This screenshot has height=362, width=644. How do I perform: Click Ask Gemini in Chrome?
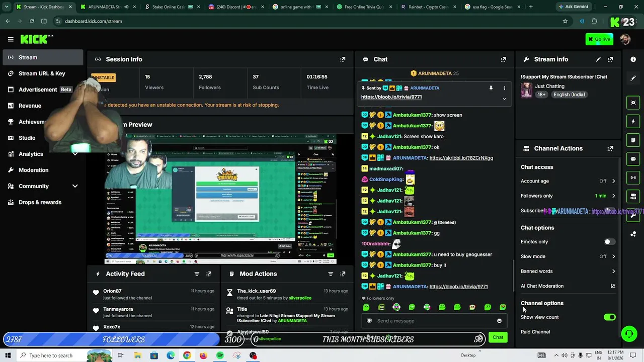coord(573,7)
